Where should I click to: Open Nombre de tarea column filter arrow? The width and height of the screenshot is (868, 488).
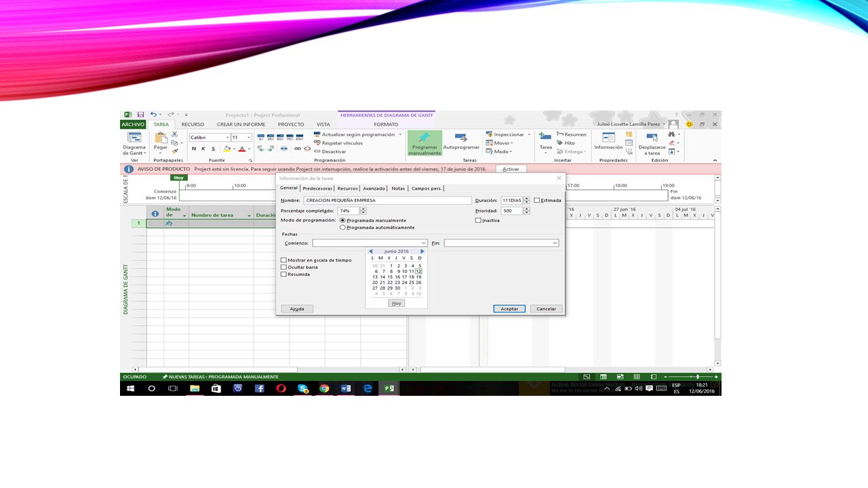click(x=250, y=216)
